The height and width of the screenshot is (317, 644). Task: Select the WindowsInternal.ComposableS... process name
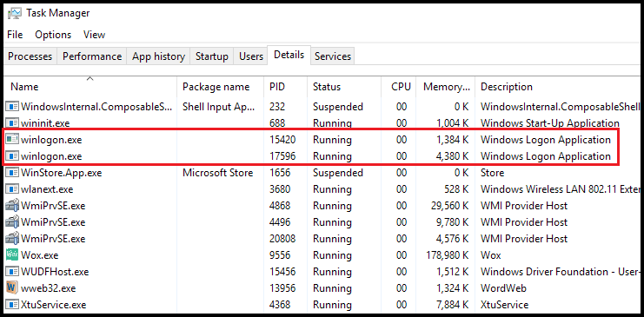(97, 107)
